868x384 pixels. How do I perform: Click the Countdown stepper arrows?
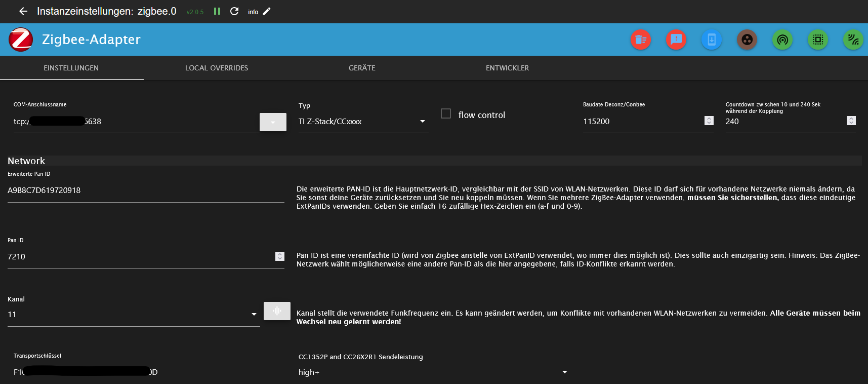851,121
